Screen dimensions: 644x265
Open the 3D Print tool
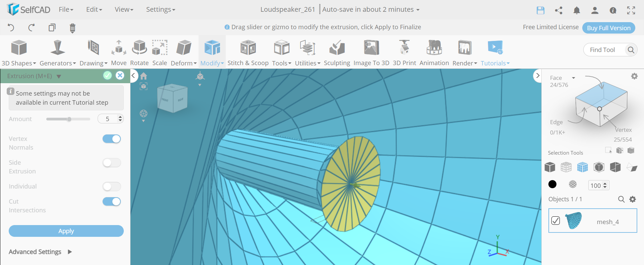pos(405,53)
